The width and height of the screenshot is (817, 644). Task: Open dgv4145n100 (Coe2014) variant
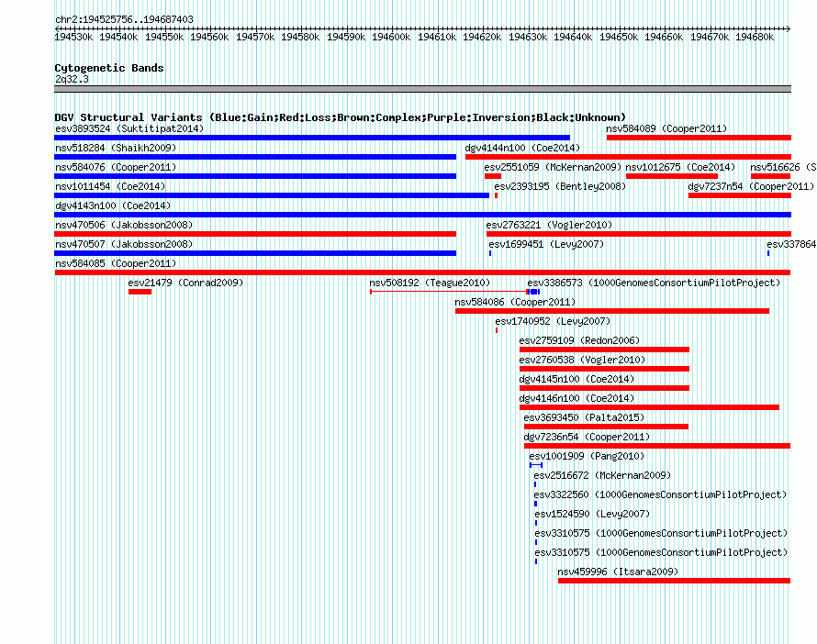point(576,379)
